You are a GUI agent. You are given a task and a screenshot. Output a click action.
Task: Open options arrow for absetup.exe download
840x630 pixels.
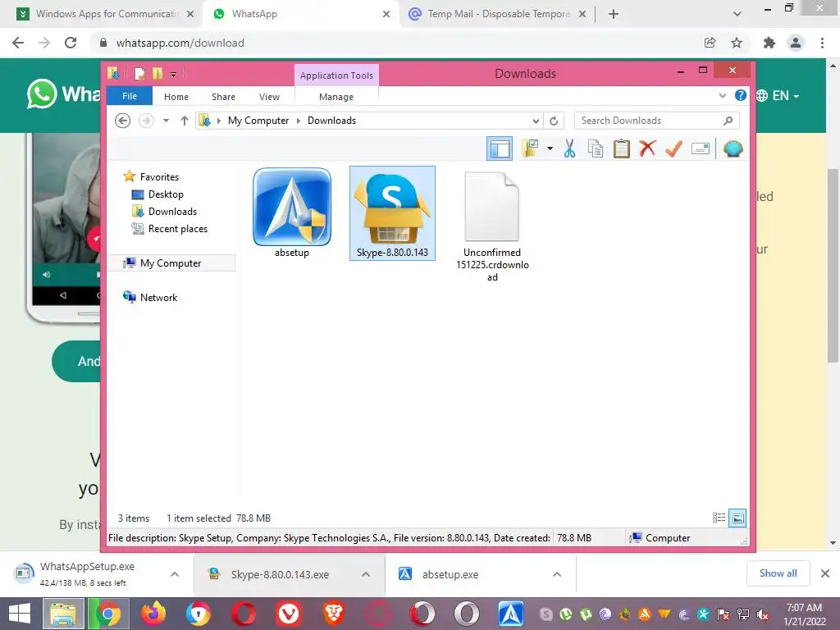point(557,574)
